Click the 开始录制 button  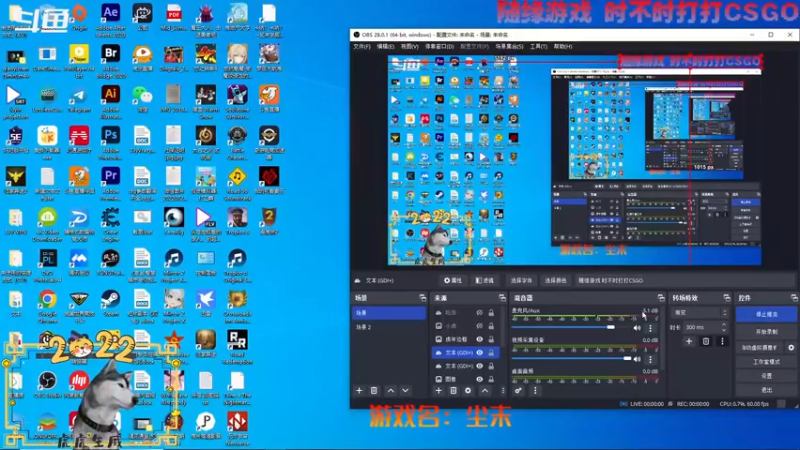coord(766,332)
